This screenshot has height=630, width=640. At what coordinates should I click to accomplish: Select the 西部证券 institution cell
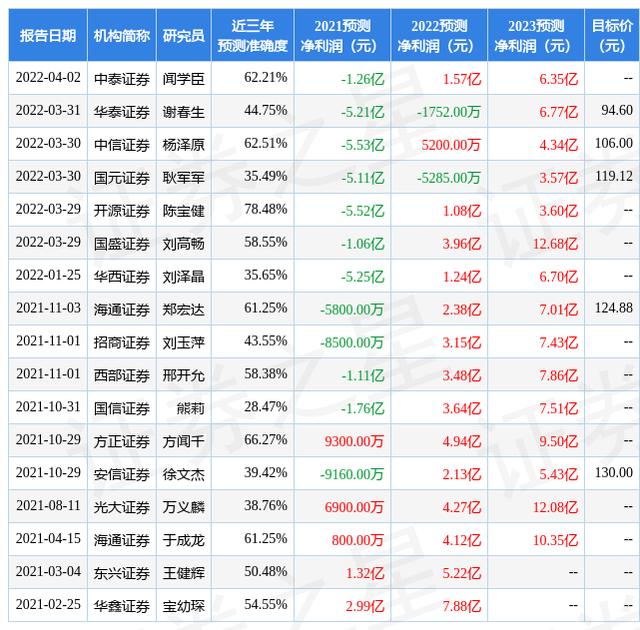(122, 375)
